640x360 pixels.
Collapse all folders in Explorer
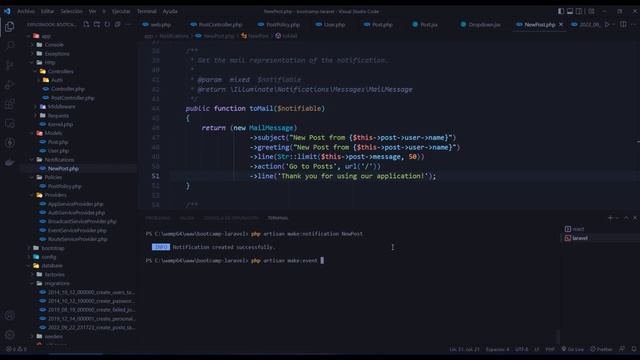click(x=118, y=24)
